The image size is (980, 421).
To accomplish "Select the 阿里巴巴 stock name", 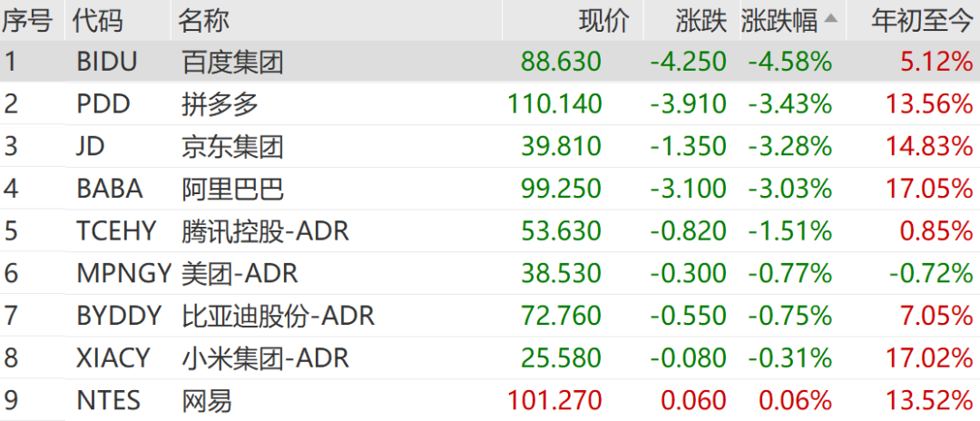I will 232,189.
